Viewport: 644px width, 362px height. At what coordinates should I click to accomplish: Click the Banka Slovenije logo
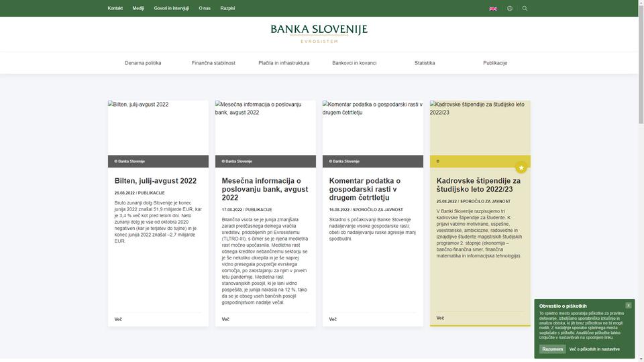tap(319, 34)
